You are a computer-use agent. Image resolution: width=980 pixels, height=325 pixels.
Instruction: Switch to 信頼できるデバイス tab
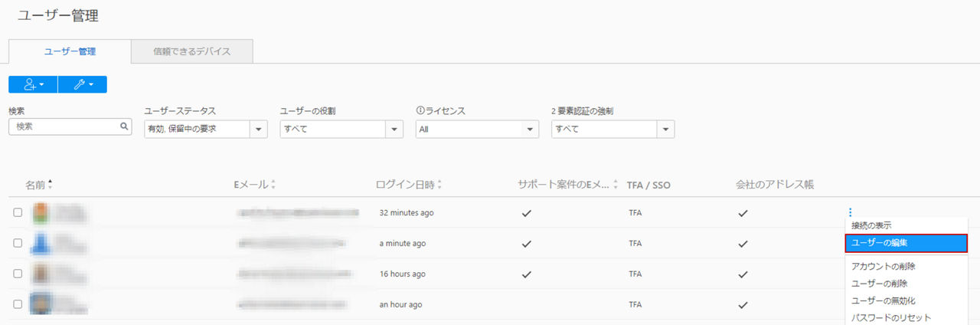point(191,51)
